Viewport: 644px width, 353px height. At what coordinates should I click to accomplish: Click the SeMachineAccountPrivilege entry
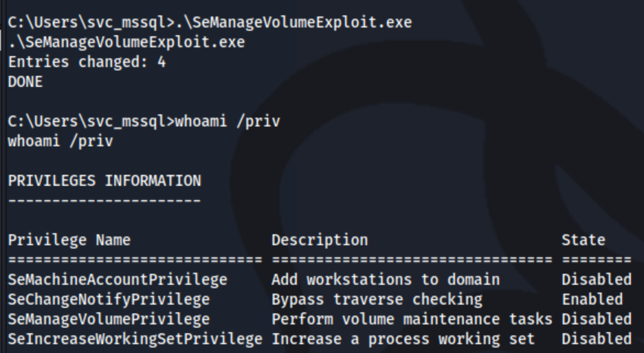[x=118, y=280]
